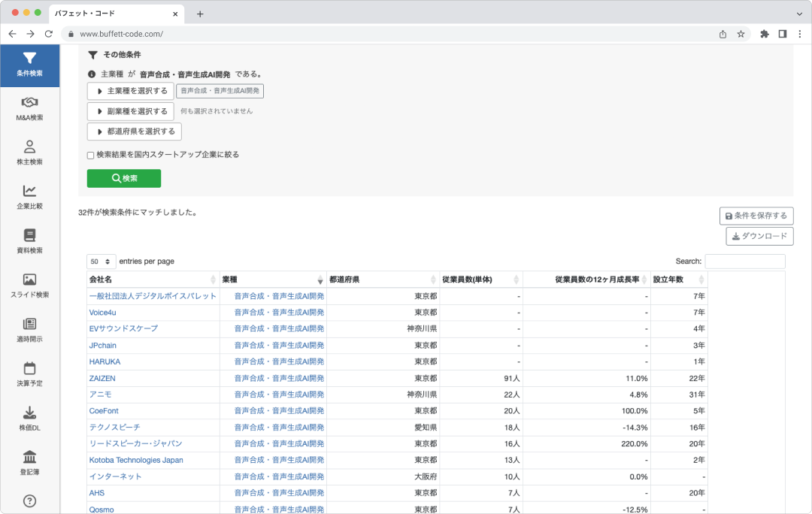Select the 条件検索 sidebar icon
812x514 pixels.
click(x=29, y=64)
